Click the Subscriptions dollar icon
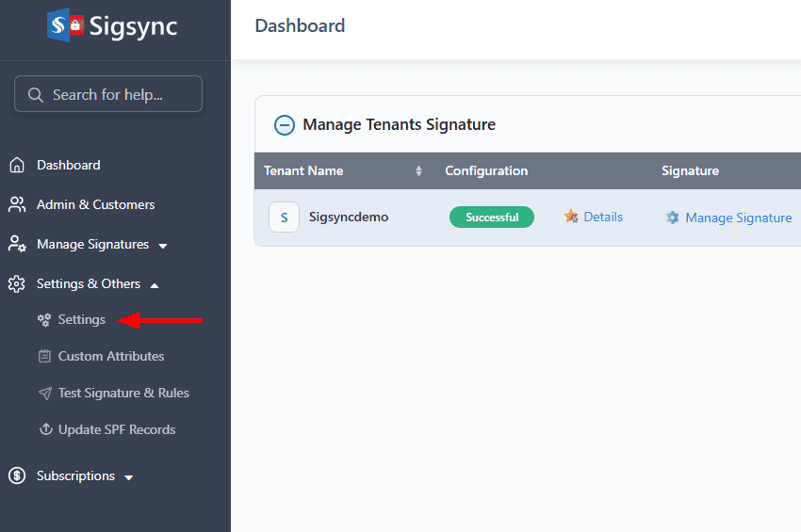Image resolution: width=801 pixels, height=532 pixels. [17, 476]
